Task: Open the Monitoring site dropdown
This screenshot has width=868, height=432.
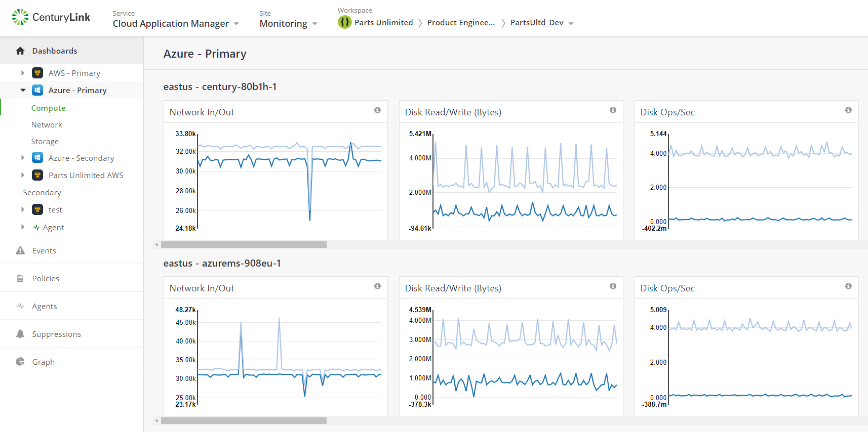Action: click(288, 23)
